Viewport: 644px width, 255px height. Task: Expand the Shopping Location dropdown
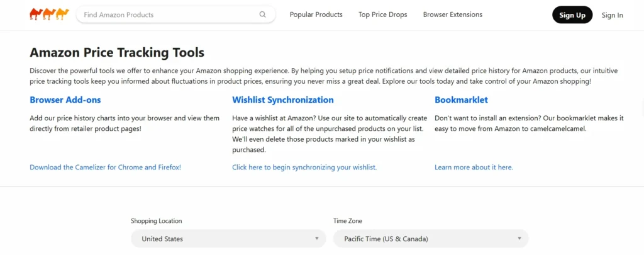point(228,239)
